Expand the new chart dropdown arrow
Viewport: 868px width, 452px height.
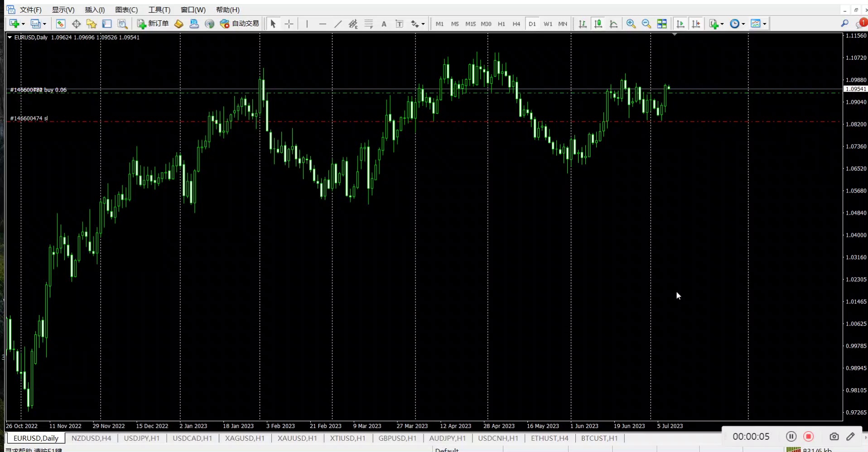(x=23, y=24)
